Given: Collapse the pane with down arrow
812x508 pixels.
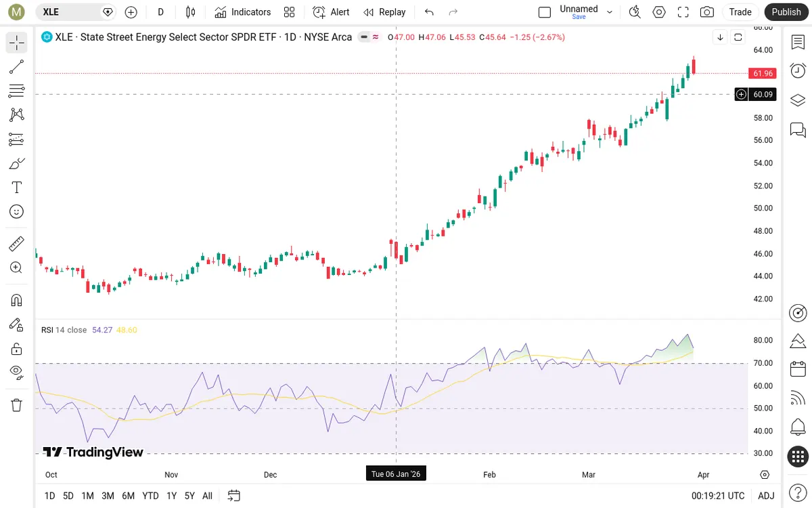Looking at the screenshot, I should click(x=720, y=37).
